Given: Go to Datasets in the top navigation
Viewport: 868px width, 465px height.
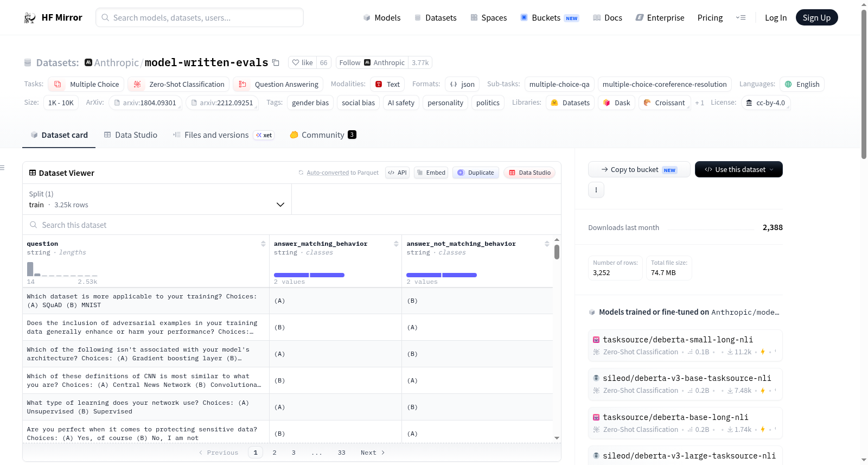Looking at the screenshot, I should 436,18.
